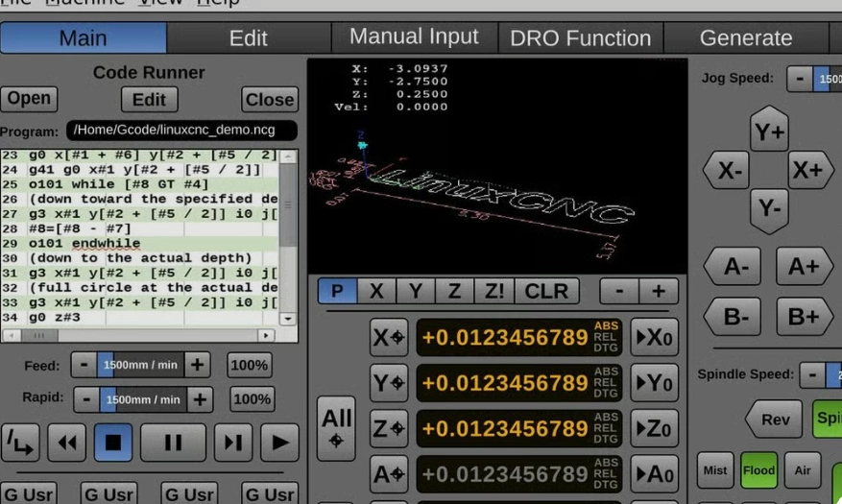The height and width of the screenshot is (504, 842).
Task: Clear the preview plot with CLR
Action: [546, 291]
